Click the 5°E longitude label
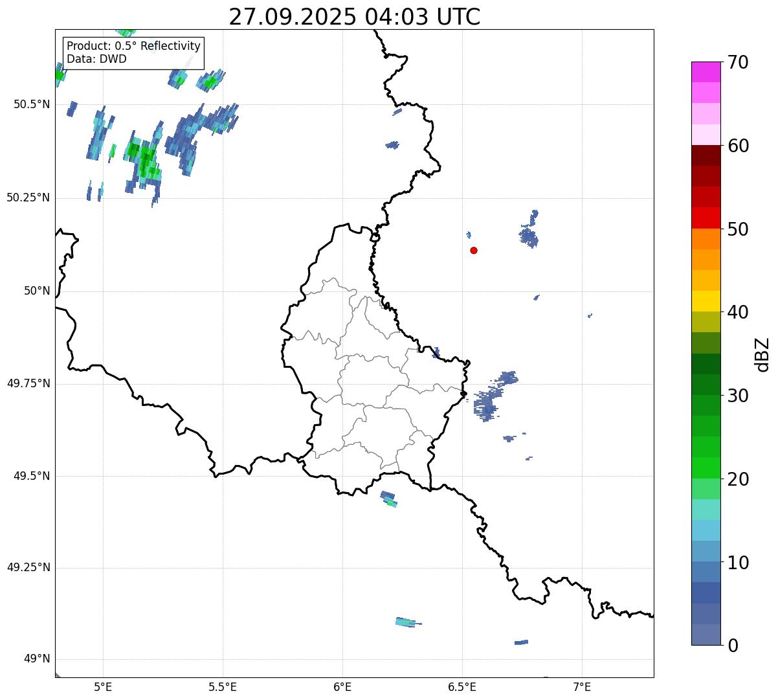The image size is (778, 700). pos(104,686)
